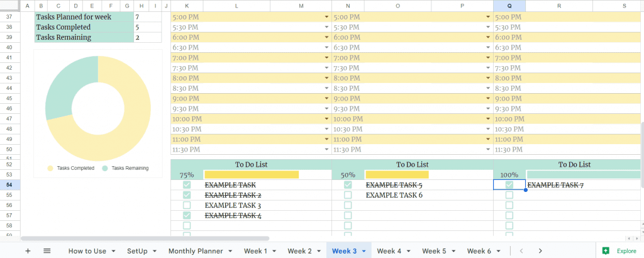Select the Tasks Remaining legend label
Screen dimensions: 644x258
pyautogui.click(x=130, y=168)
